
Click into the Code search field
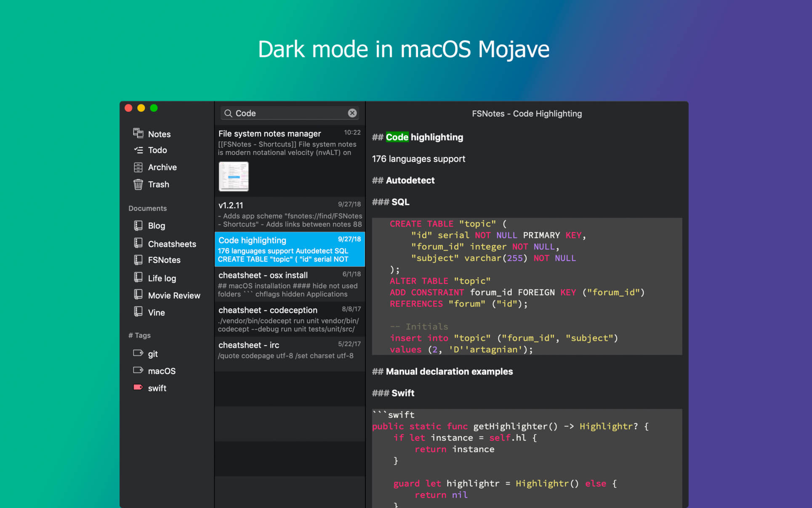tap(290, 113)
